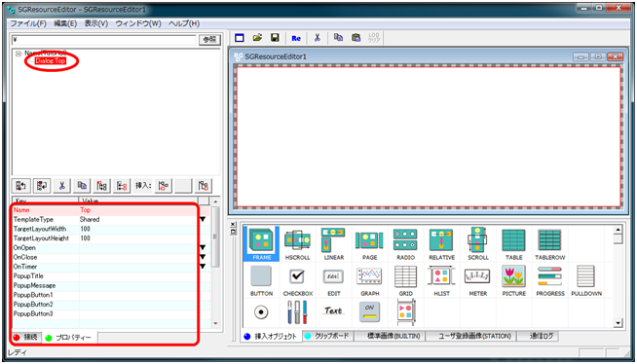Click the blue Re toolbar button
This screenshot has width=637, height=364.
tap(296, 38)
